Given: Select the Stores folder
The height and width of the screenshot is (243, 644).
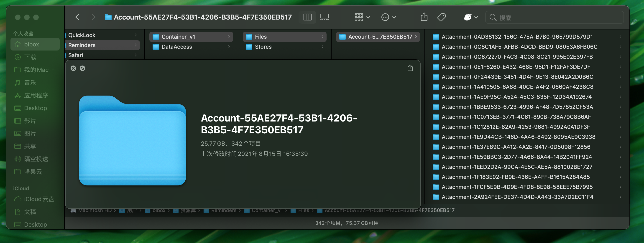Looking at the screenshot, I should pos(263,47).
